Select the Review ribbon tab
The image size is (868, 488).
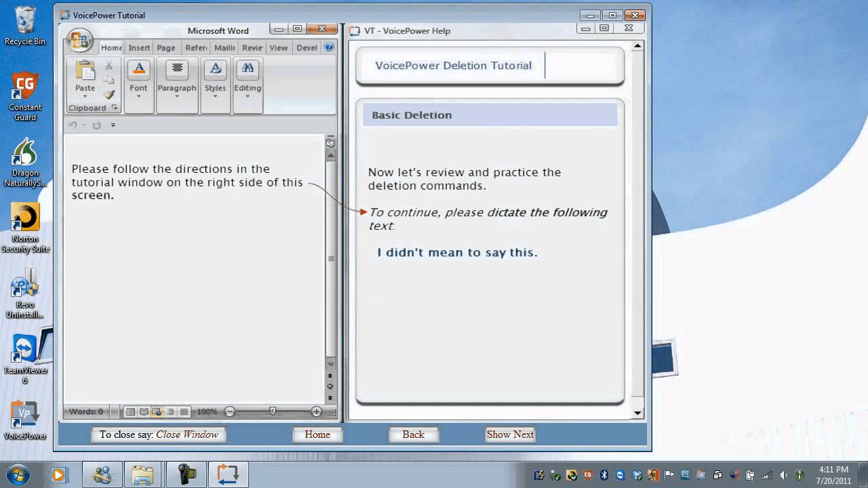(252, 47)
